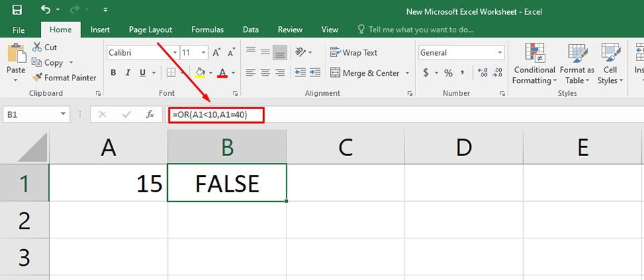Click Middle Align icon
Screen dimensions: 644x280
(x=266, y=52)
